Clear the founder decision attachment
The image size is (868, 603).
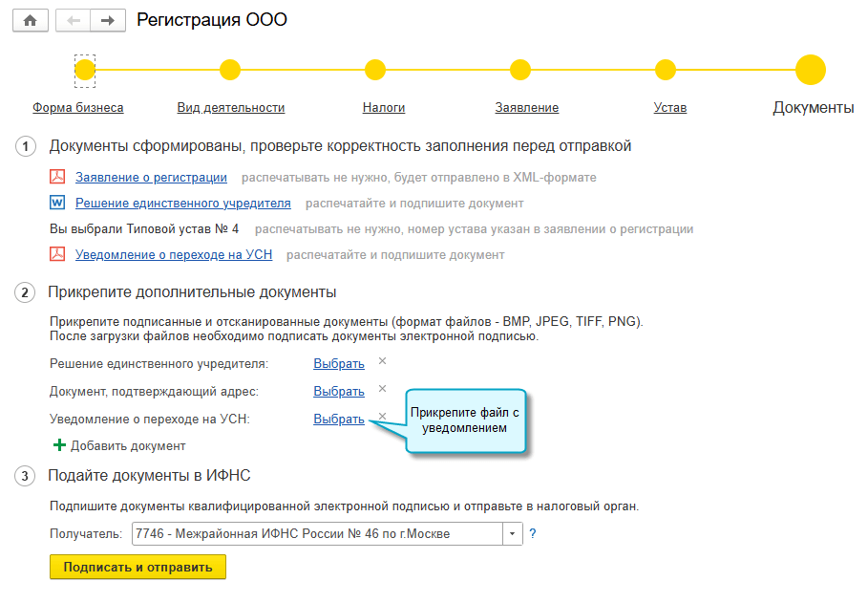pyautogui.click(x=382, y=361)
